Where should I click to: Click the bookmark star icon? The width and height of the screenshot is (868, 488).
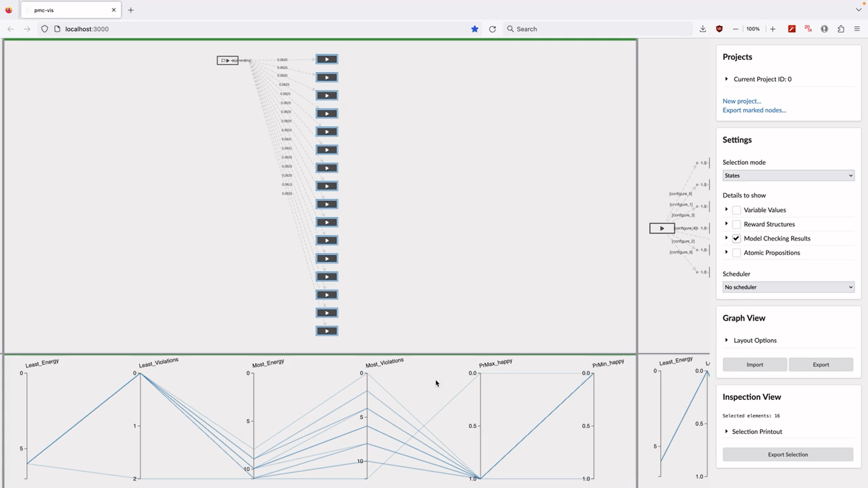[475, 29]
